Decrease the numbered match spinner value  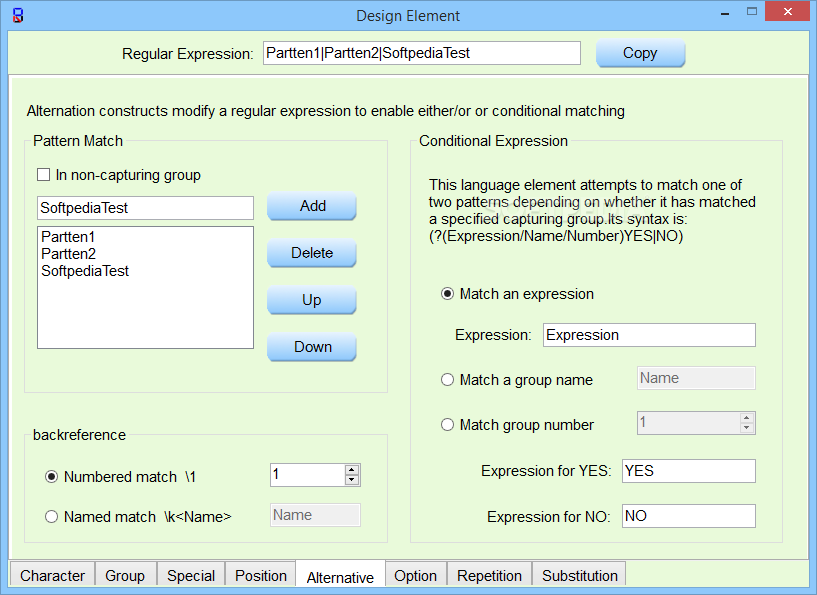click(352, 480)
